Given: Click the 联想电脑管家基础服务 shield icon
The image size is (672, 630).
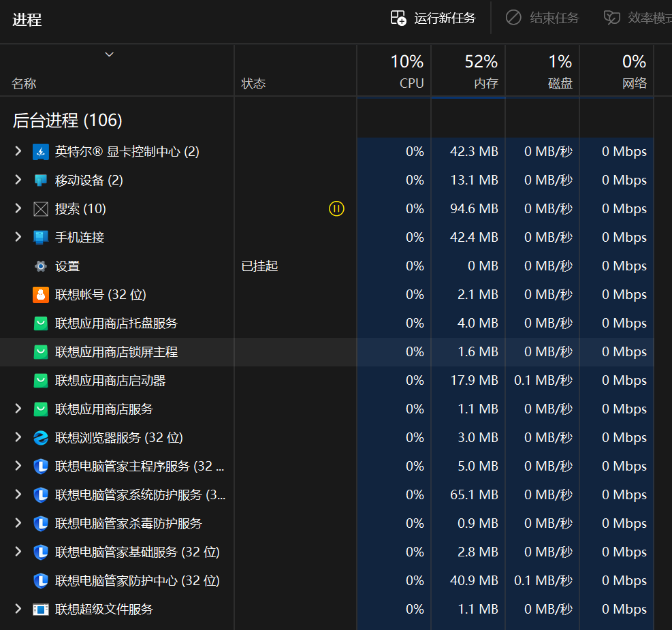Looking at the screenshot, I should [41, 552].
